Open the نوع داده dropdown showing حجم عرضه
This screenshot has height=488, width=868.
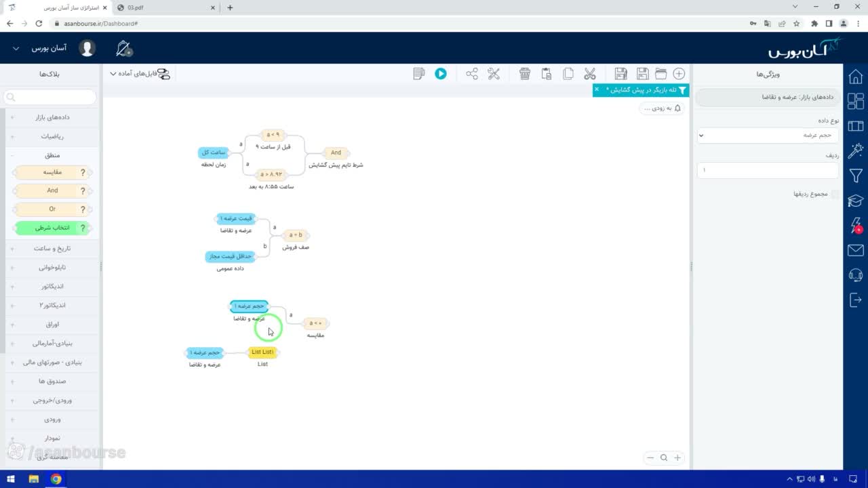point(768,135)
